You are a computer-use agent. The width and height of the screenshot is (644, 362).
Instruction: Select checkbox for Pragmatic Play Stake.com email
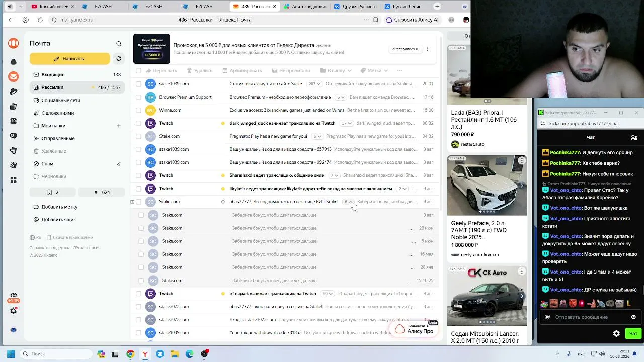tap(138, 136)
